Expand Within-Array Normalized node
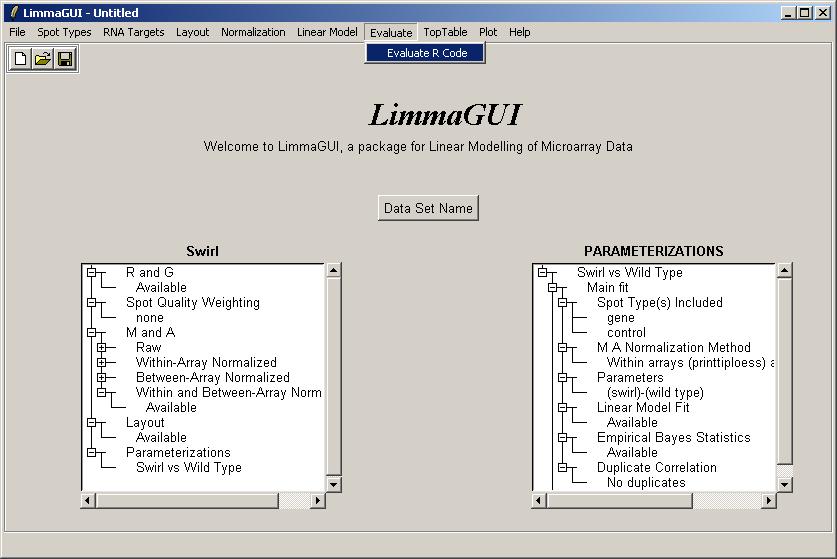Screen dimensions: 837x559 pos(101,363)
